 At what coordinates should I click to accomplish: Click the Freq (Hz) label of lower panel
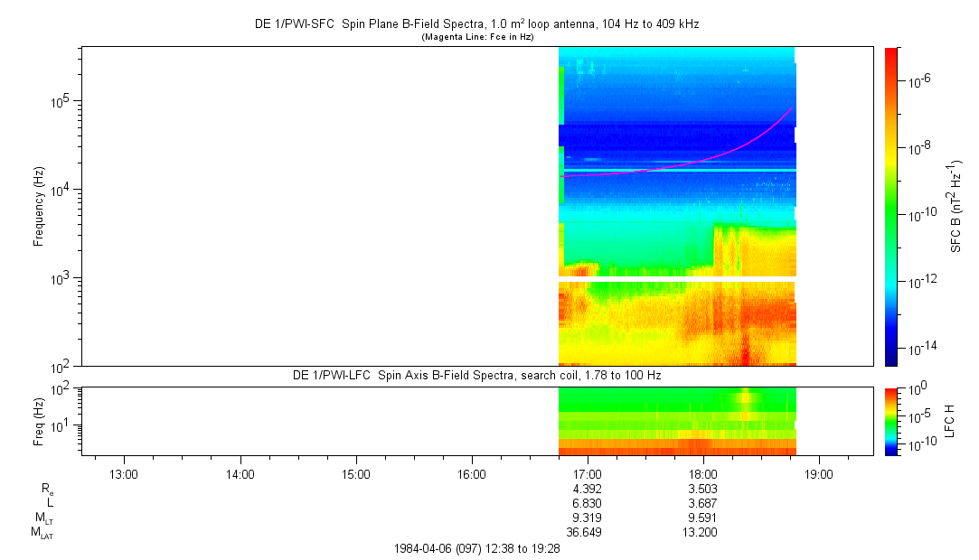tap(39, 420)
